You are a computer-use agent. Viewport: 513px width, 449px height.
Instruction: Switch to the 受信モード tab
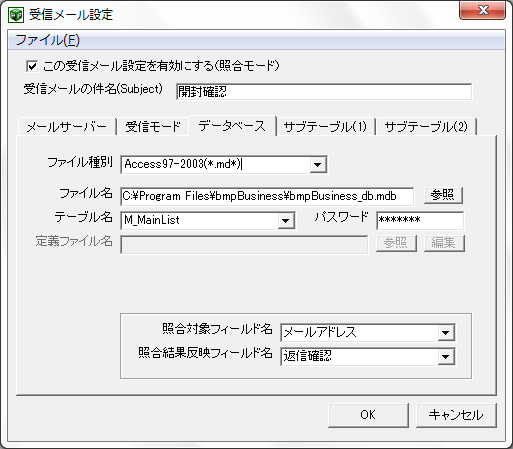[x=153, y=127]
